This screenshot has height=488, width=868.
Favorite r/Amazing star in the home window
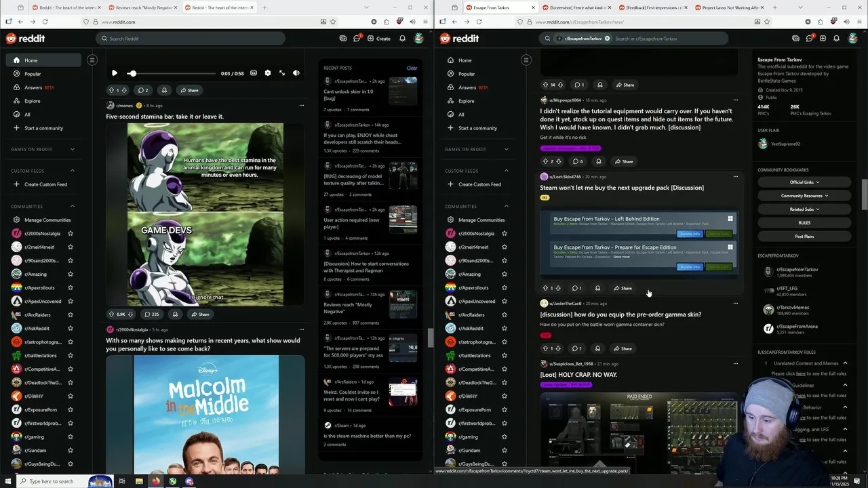pyautogui.click(x=71, y=274)
